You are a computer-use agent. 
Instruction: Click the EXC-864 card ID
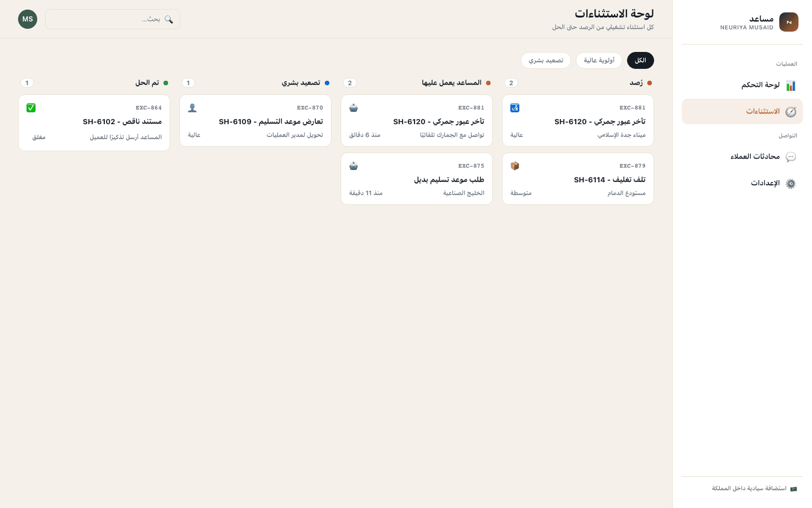click(149, 108)
